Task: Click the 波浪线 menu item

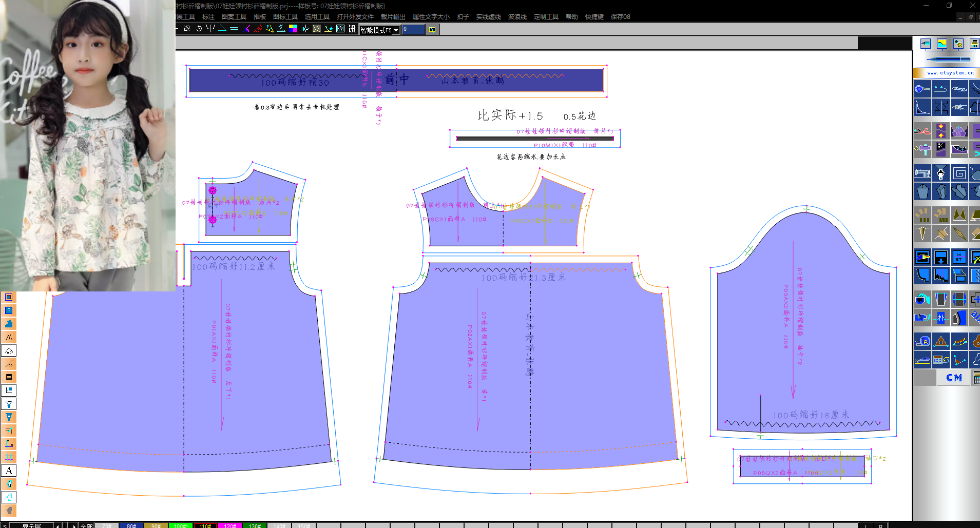Action: [x=517, y=17]
